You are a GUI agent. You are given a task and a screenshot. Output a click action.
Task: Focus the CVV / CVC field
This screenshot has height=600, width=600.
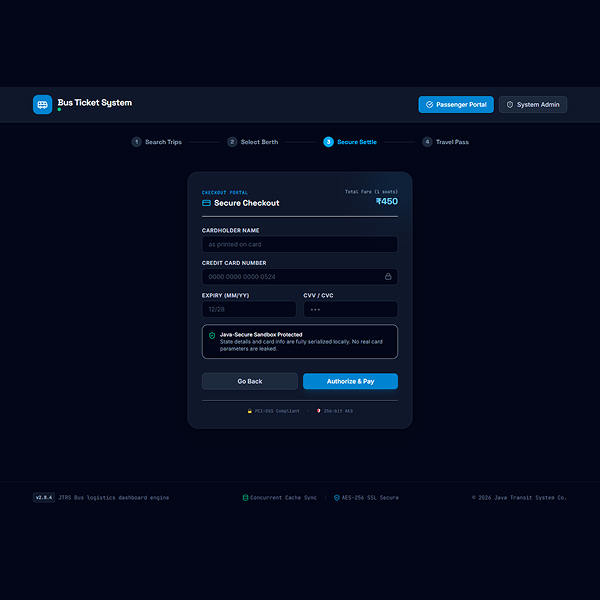[x=351, y=309]
